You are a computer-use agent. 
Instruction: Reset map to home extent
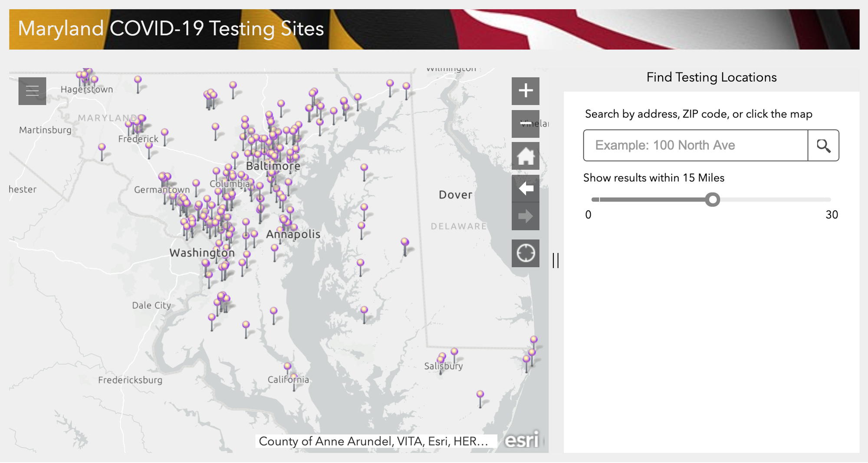[x=525, y=156]
